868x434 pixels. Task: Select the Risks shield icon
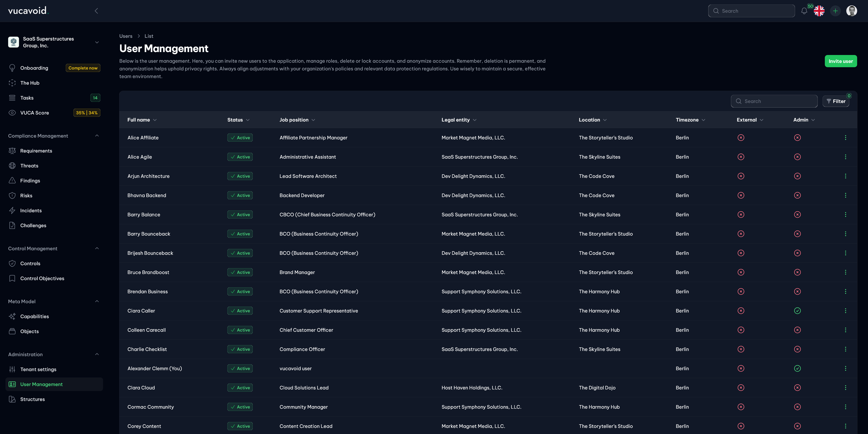pos(12,195)
